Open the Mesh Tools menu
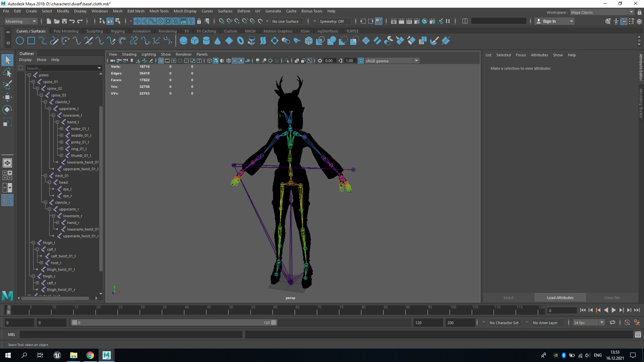Image resolution: width=644 pixels, height=362 pixels. [159, 11]
